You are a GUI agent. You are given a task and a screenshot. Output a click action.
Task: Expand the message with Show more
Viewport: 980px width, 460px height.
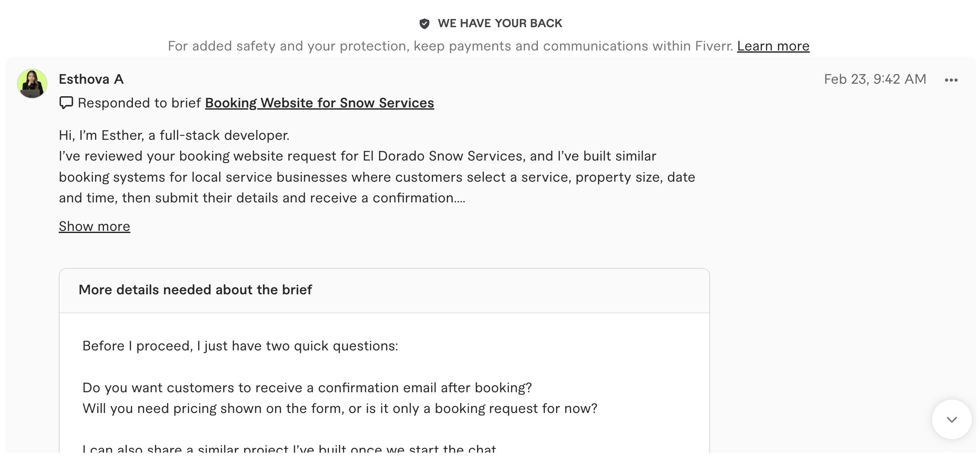(x=94, y=226)
